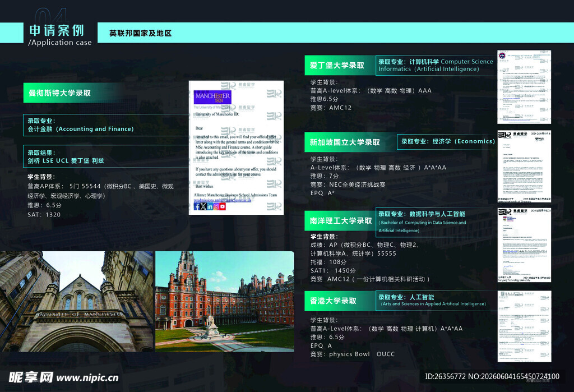The image size is (574, 392).
Task: Click the Edinburgh 竞赛: AMC12 line
Action: coord(331,108)
